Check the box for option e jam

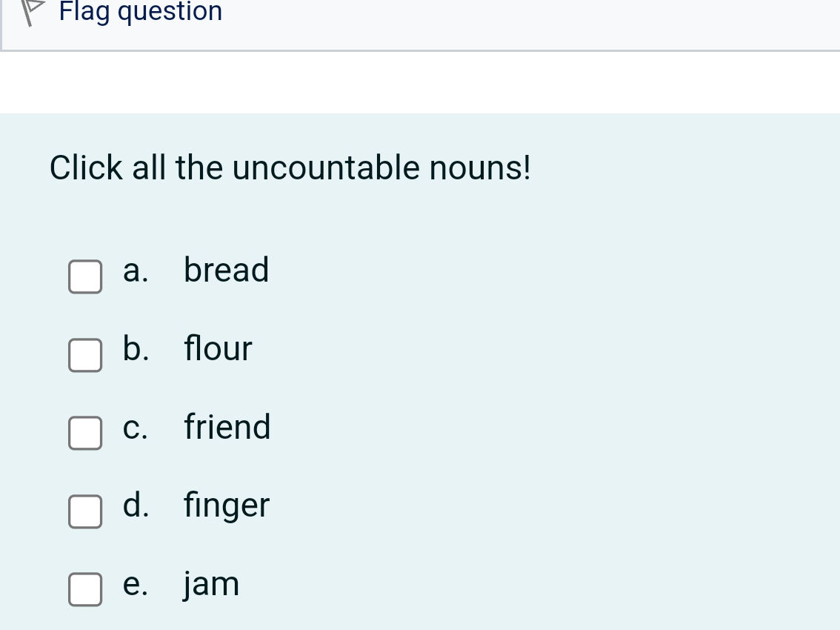pyautogui.click(x=85, y=590)
